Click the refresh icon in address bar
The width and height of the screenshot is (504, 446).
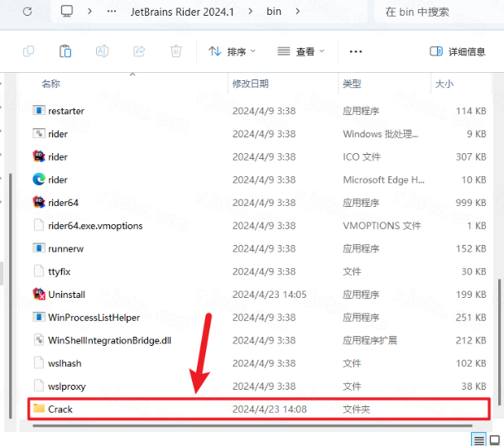[27, 12]
